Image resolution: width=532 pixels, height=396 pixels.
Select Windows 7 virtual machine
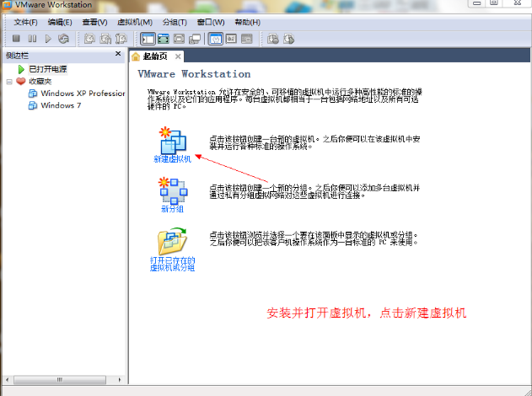click(x=61, y=105)
